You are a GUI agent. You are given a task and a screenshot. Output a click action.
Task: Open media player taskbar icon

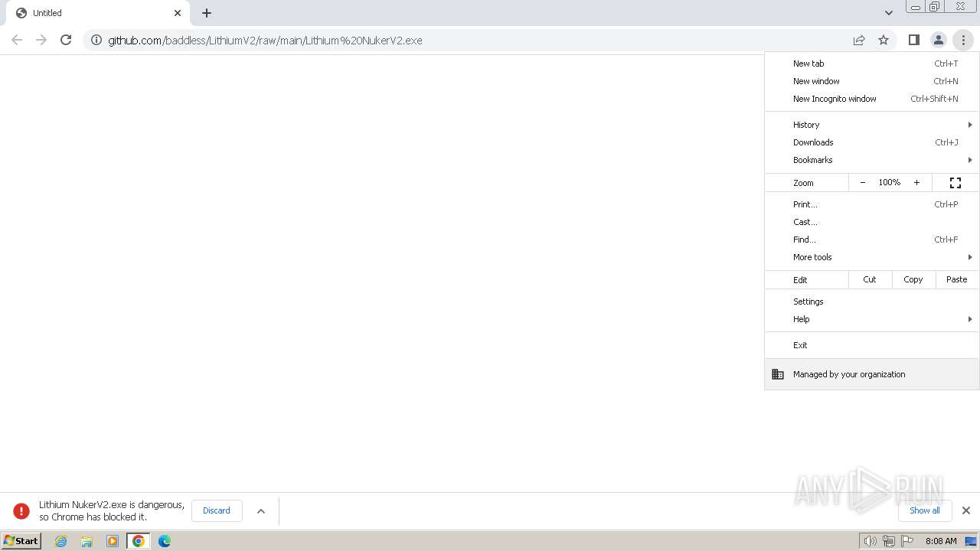(x=113, y=541)
